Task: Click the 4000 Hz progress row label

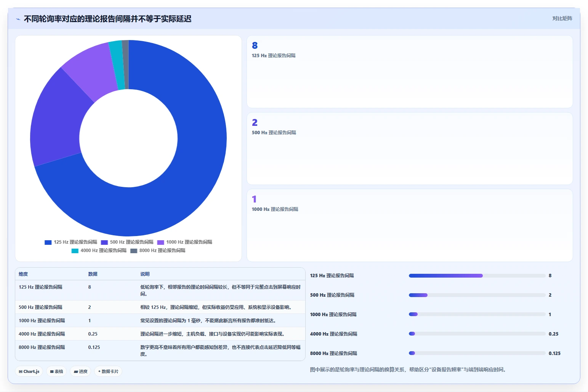Action: click(x=334, y=334)
